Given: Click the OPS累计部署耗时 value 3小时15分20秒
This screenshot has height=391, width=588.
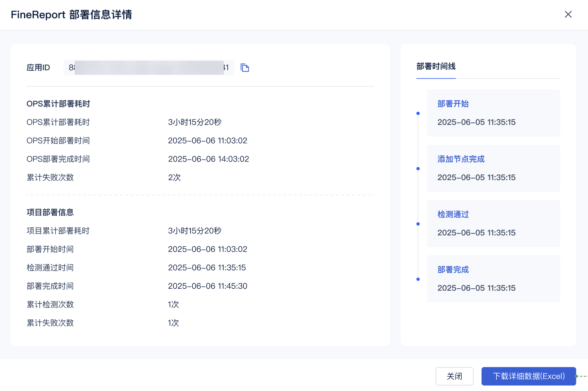Looking at the screenshot, I should [x=195, y=122].
